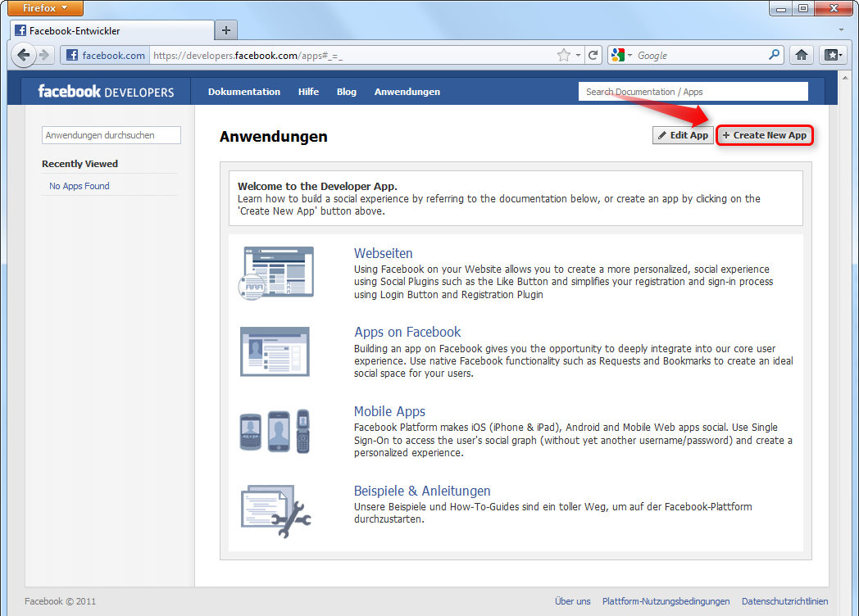Open the Mobile Apps link
This screenshot has height=616, width=859.
click(389, 411)
